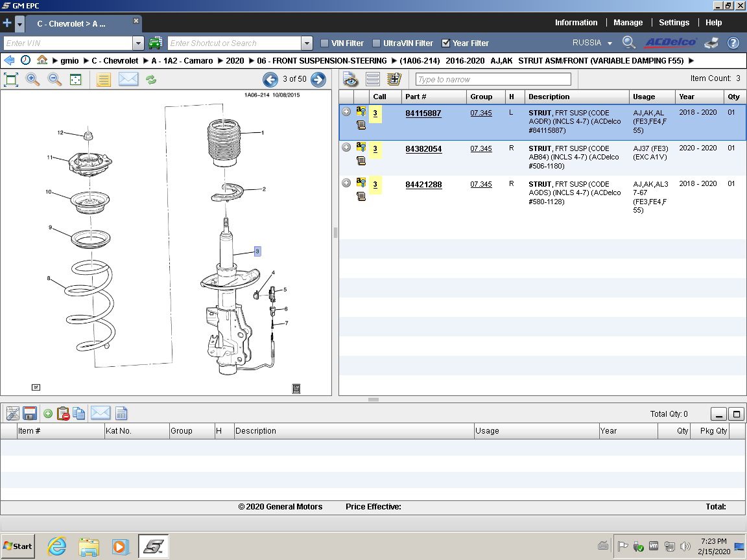Click the zoom out magnifier above diagram
Viewport: 747px width, 560px height.
pyautogui.click(x=55, y=80)
